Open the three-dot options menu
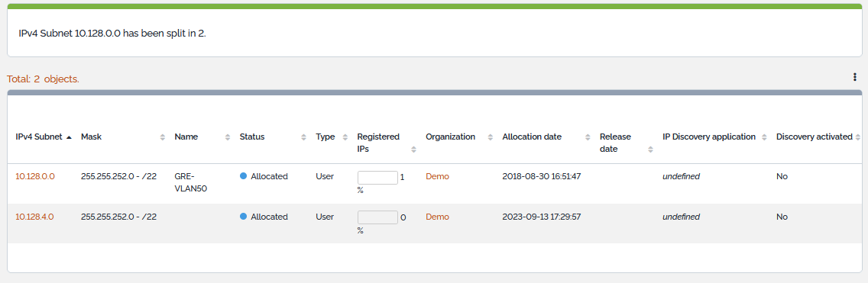 (855, 77)
